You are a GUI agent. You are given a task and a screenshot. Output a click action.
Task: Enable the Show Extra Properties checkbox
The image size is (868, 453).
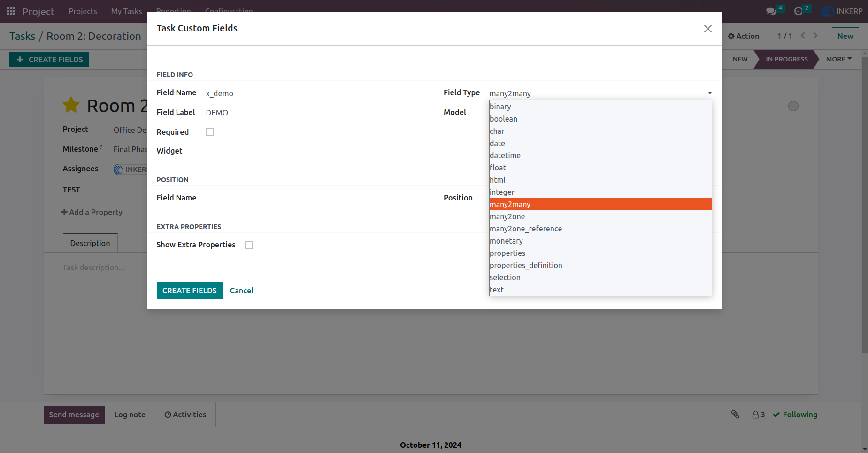click(x=249, y=245)
